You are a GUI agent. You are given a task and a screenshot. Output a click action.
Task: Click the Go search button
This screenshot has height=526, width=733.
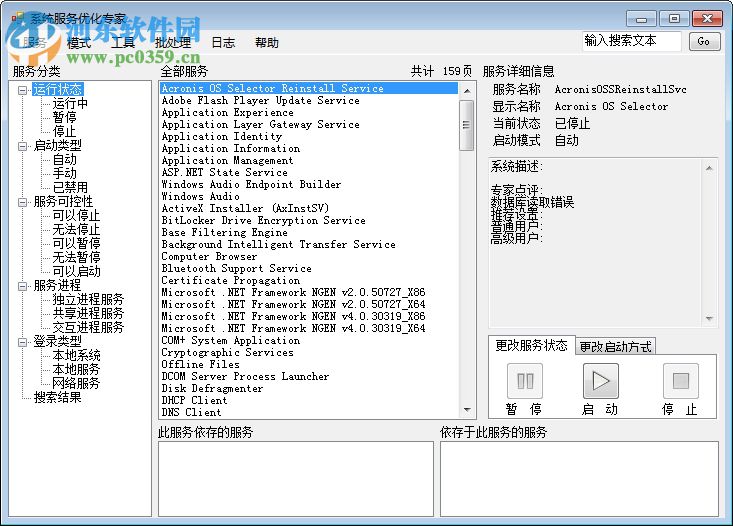click(x=704, y=42)
